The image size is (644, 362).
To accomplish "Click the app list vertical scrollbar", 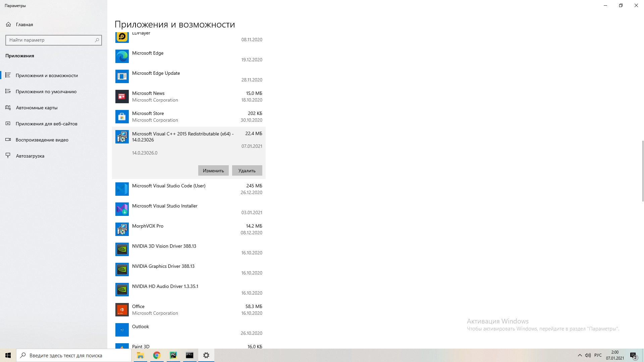I will coord(643,171).
